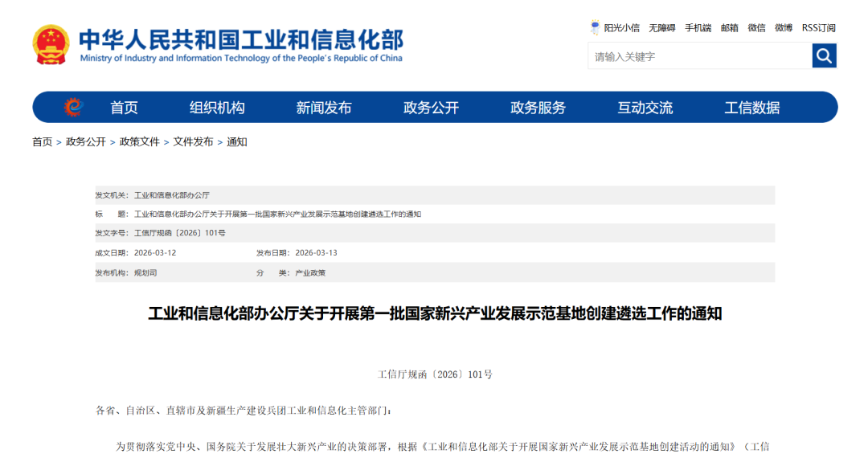Image resolution: width=868 pixels, height=458 pixels.
Task: Click in the 请输入关键字 search field
Action: pyautogui.click(x=699, y=56)
